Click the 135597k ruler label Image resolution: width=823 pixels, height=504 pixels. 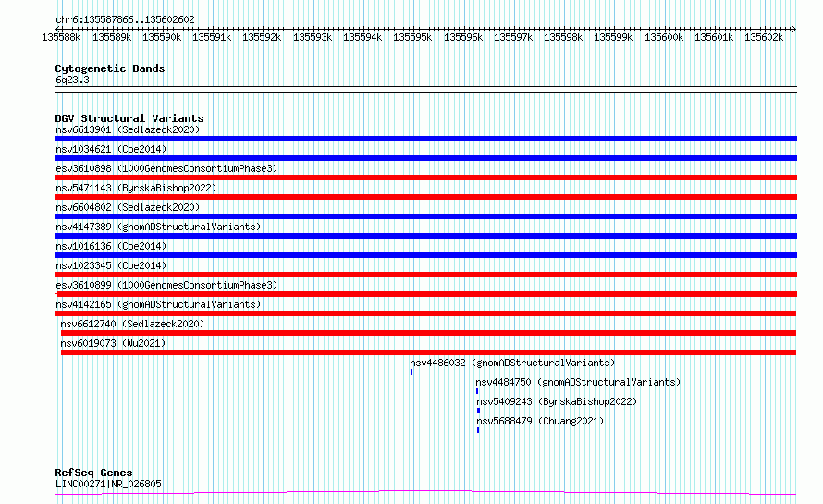pos(513,37)
